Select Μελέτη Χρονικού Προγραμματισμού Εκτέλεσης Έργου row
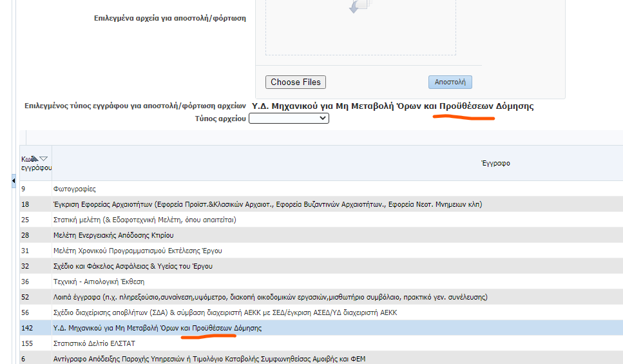 (137, 251)
